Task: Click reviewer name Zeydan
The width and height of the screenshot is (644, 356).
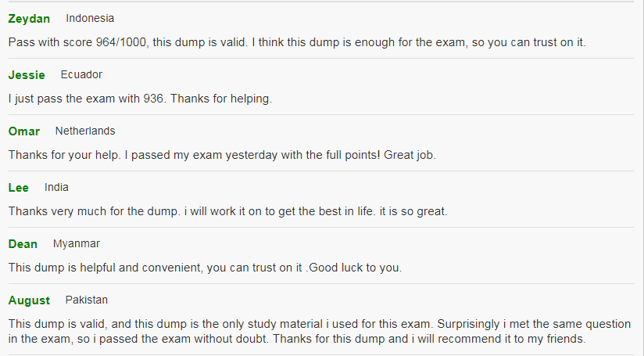Action: [29, 19]
